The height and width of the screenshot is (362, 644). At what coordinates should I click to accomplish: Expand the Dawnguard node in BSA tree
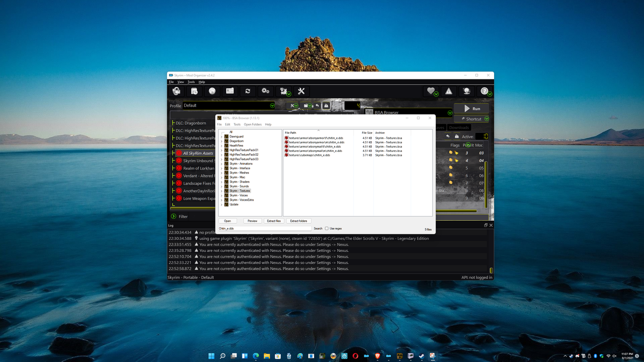click(x=221, y=137)
